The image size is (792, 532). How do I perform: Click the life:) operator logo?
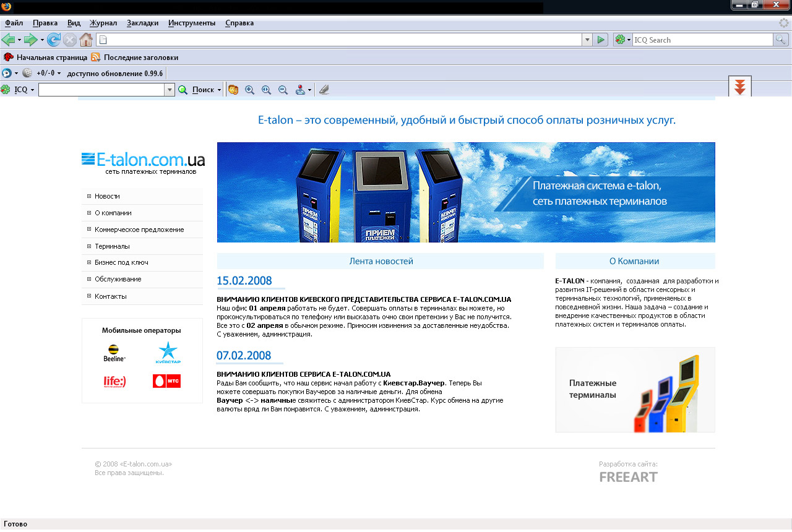click(x=114, y=382)
